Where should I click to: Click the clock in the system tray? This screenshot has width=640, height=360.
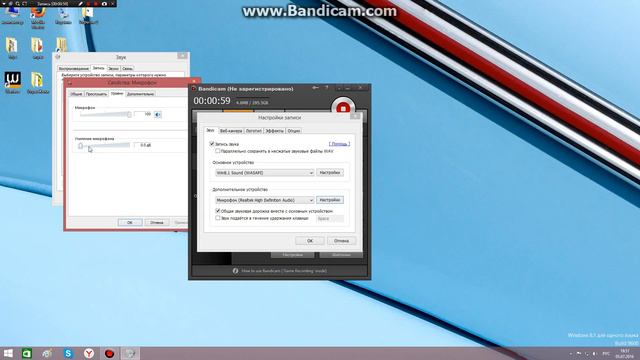point(624,353)
